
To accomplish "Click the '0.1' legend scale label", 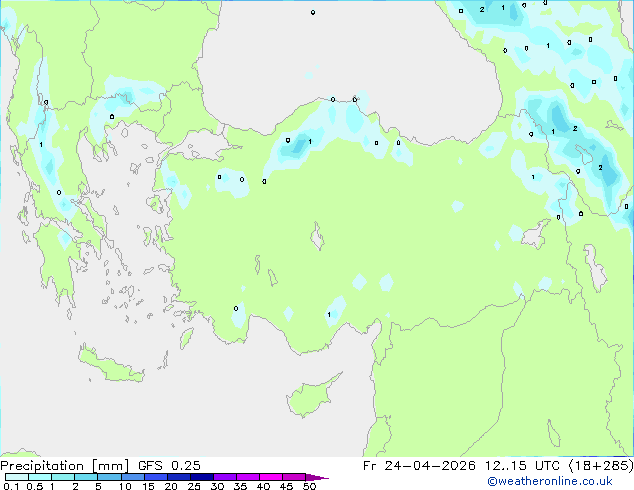I will [11, 486].
